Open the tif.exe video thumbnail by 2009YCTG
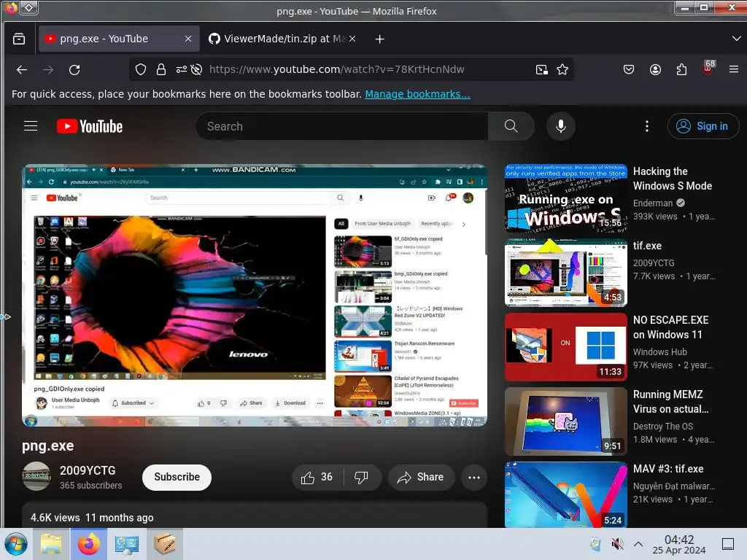 (565, 273)
